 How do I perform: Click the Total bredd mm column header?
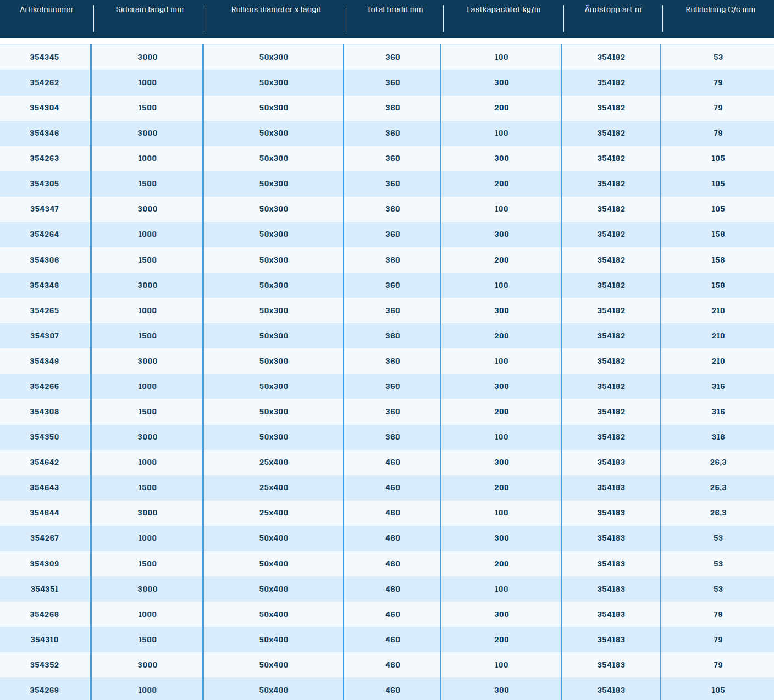point(395,9)
